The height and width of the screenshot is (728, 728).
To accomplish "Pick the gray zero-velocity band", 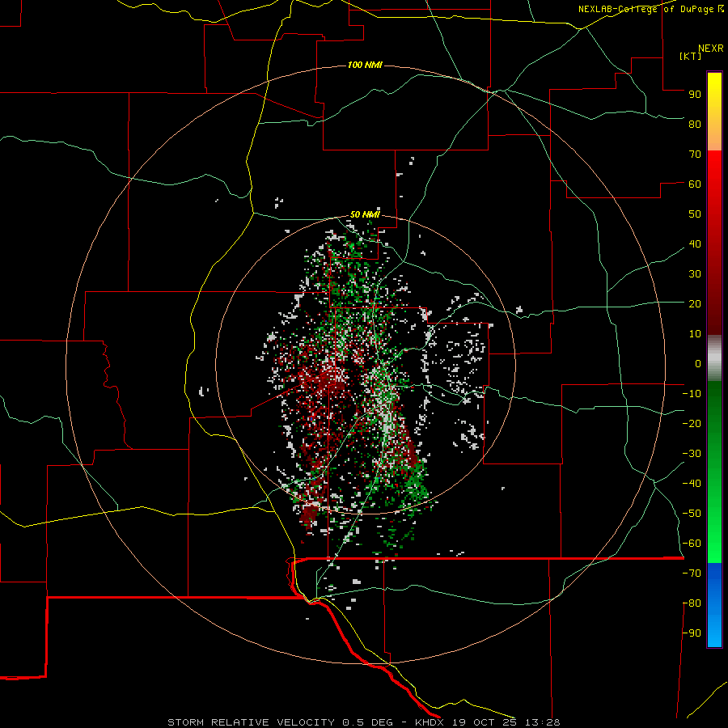I will pyautogui.click(x=714, y=358).
